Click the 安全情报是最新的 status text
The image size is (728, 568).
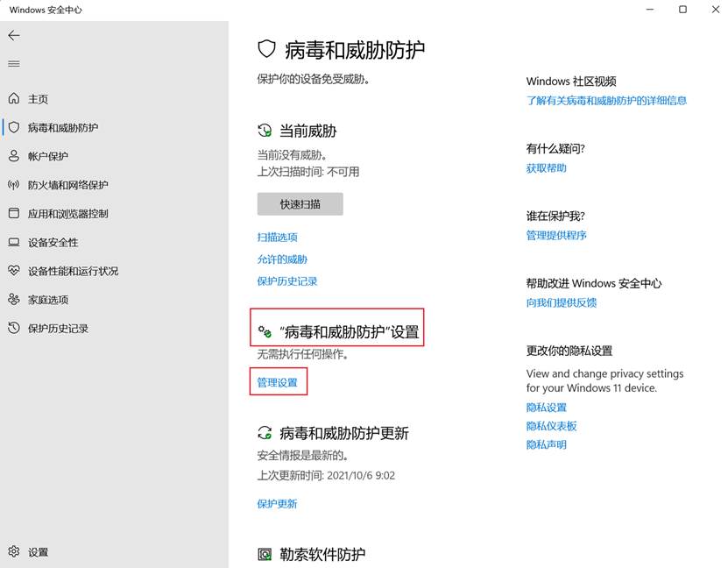pyautogui.click(x=303, y=455)
